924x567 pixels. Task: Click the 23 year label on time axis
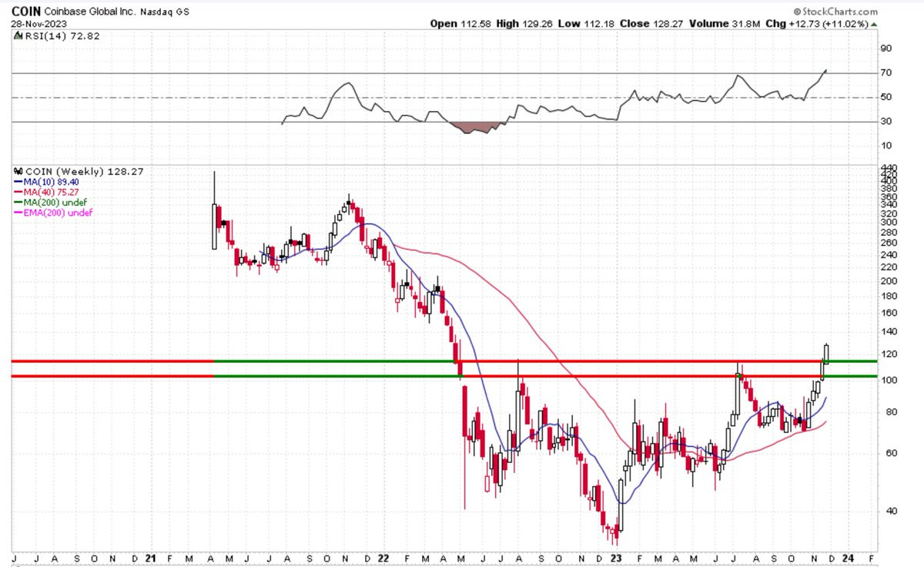[x=616, y=558]
